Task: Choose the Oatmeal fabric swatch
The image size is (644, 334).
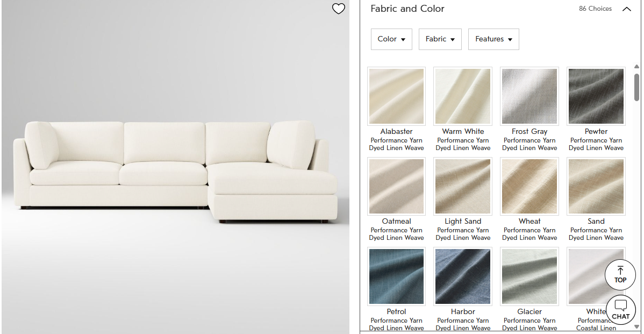Action: (x=396, y=187)
